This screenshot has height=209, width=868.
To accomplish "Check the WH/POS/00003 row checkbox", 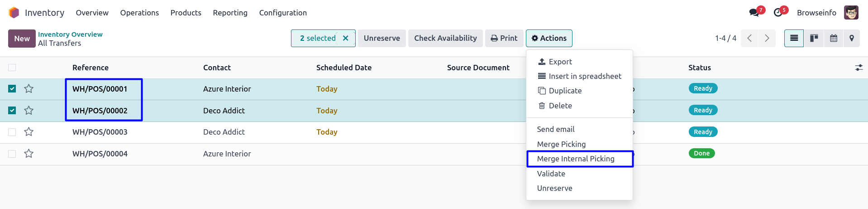I will coord(12,132).
